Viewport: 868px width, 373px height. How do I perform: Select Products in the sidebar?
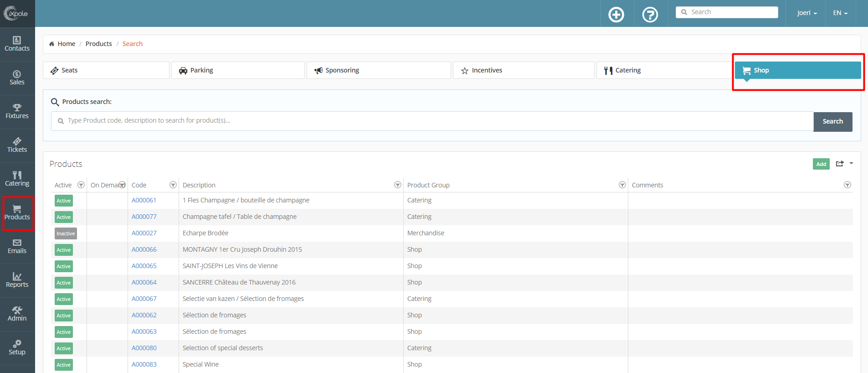point(17,213)
